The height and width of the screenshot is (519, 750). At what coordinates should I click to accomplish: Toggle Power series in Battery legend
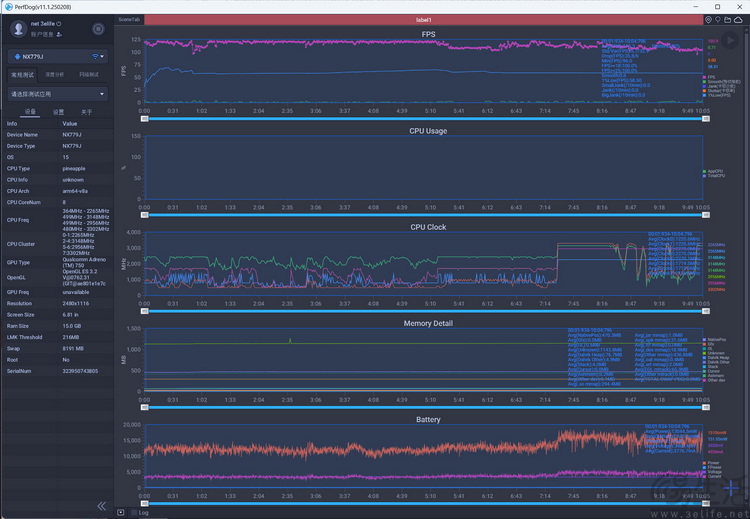click(711, 463)
